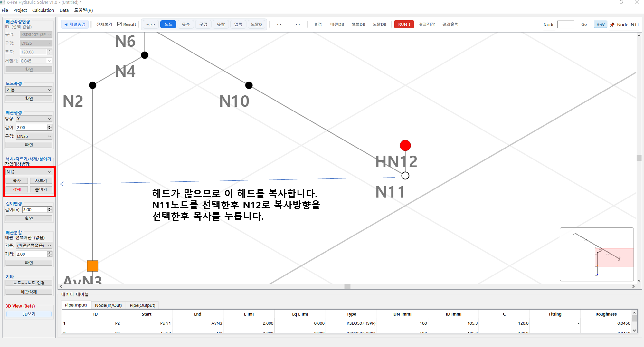Click the 배관삭제 button
The height and width of the screenshot is (347, 644).
[29, 292]
